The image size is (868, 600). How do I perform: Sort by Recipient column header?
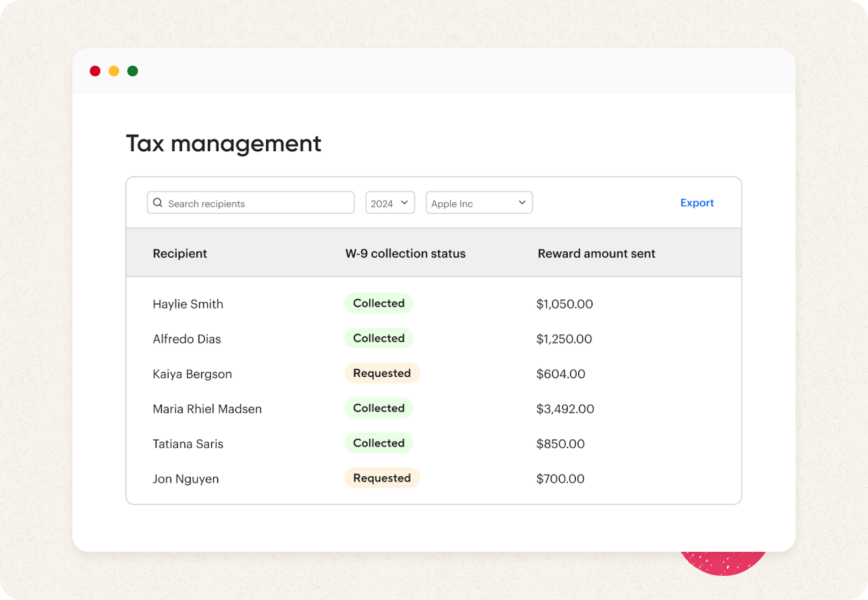coord(180,254)
